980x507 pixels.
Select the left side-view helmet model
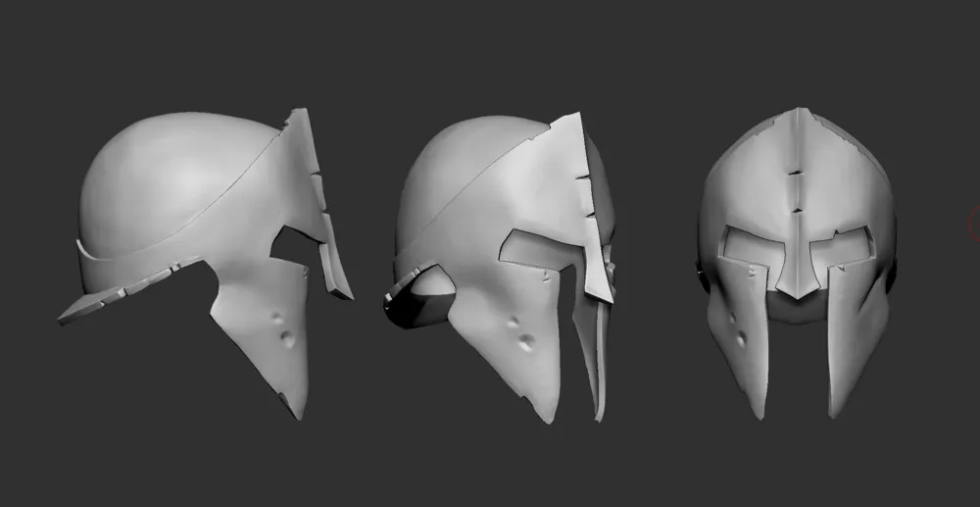pos(206,263)
